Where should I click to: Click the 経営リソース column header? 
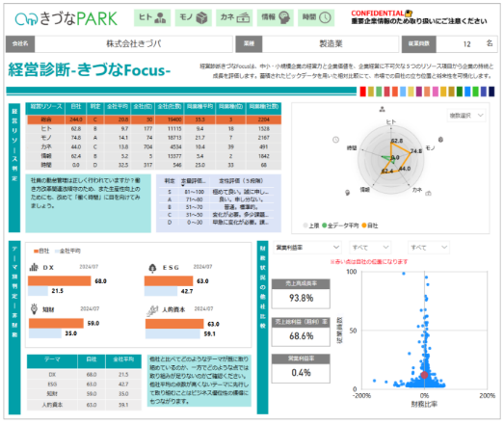[45, 107]
